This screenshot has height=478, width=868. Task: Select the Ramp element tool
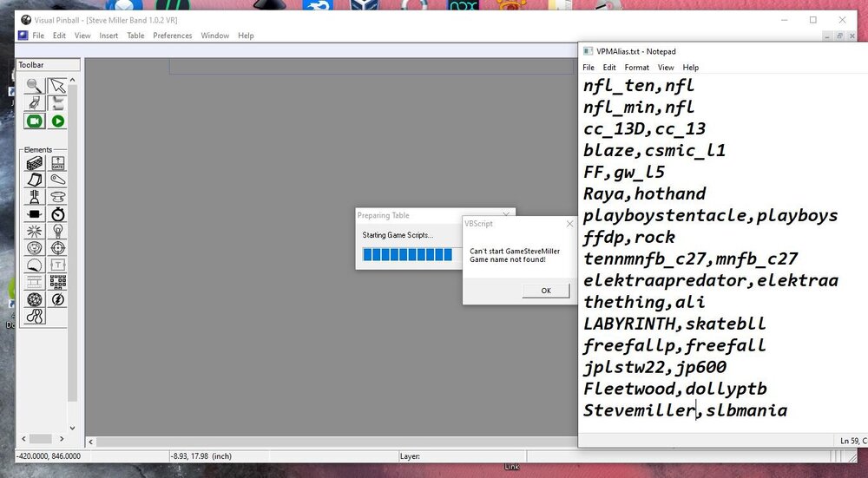pos(35,180)
